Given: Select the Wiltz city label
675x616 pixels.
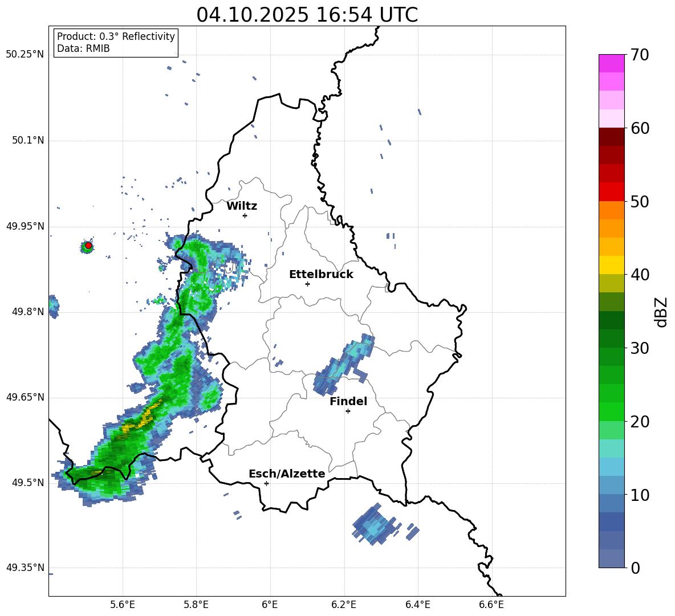Looking at the screenshot, I should coord(242,206).
